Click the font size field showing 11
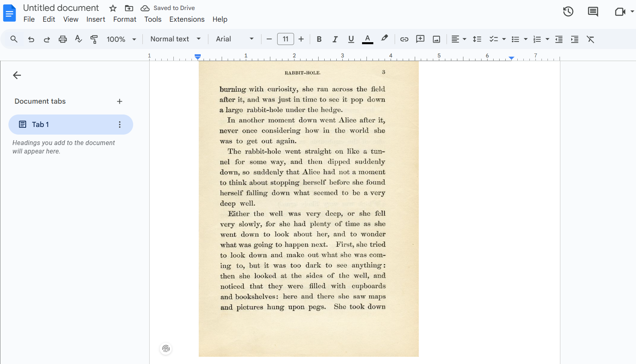This screenshot has height=364, width=636. pos(286,39)
